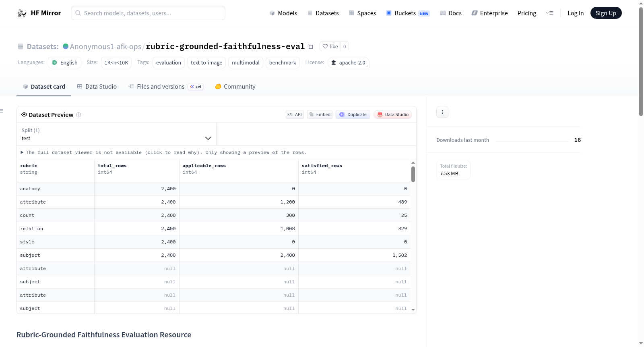Open the red Data Studio button
This screenshot has height=347, width=644.
pos(393,114)
